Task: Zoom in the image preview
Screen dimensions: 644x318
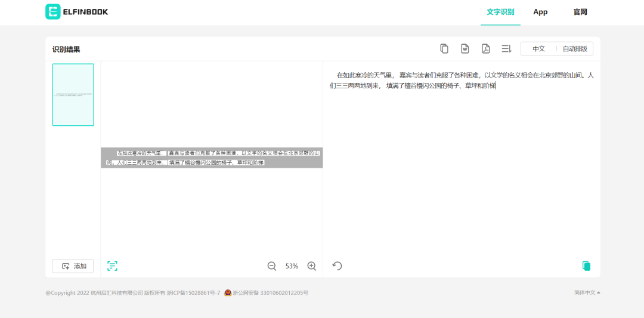Action: point(312,266)
